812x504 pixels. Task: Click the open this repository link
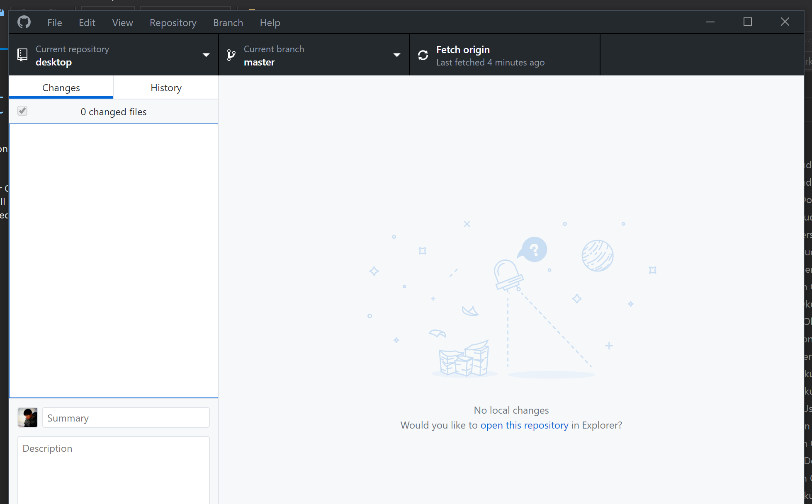(x=524, y=425)
